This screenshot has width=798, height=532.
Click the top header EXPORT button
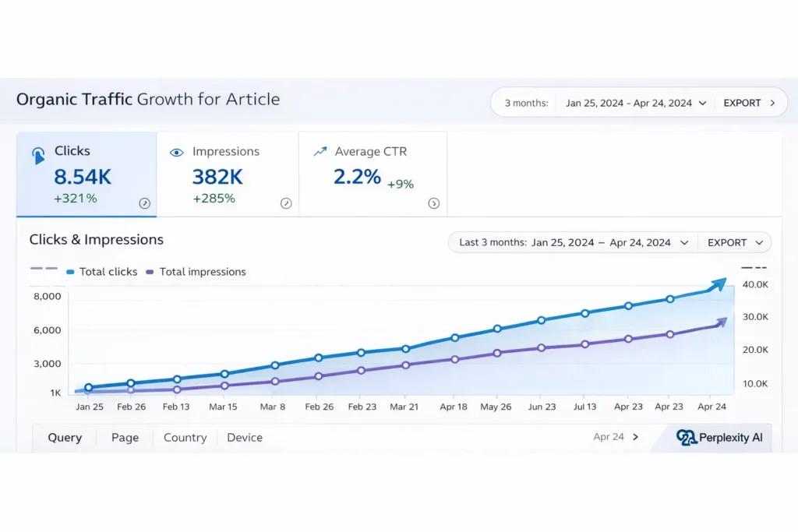tap(749, 103)
